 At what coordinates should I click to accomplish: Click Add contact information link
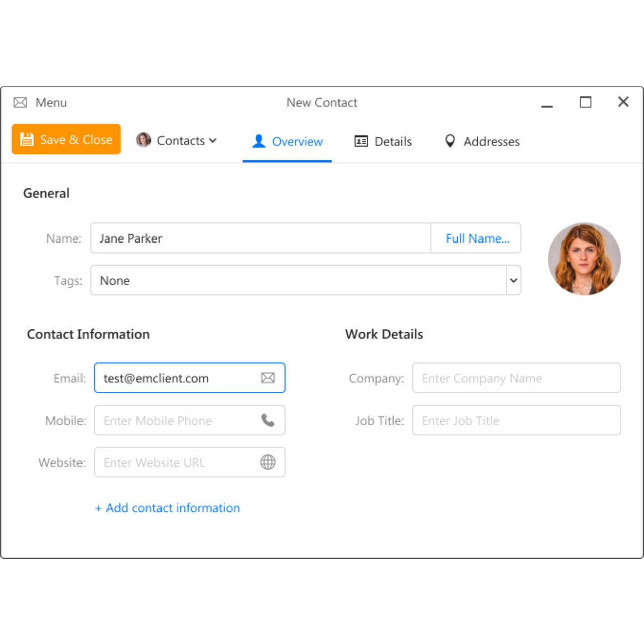(x=168, y=508)
